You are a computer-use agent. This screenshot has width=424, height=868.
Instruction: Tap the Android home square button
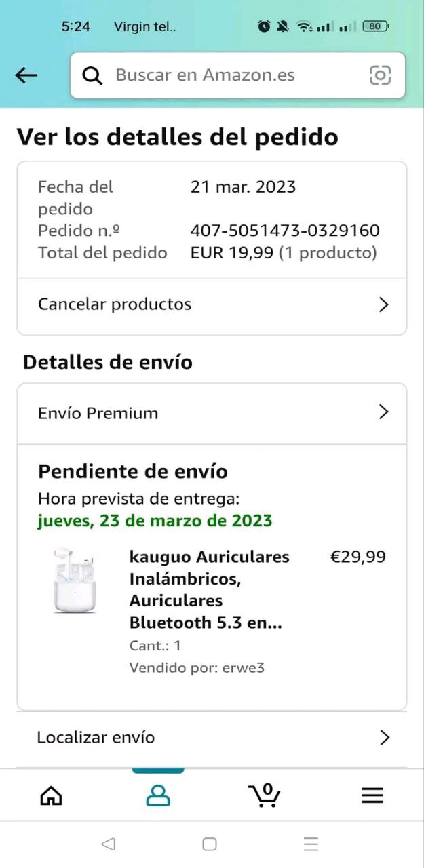click(x=210, y=844)
